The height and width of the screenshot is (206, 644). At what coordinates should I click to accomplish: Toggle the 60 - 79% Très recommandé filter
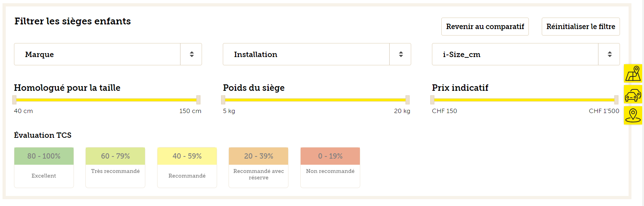pos(115,167)
